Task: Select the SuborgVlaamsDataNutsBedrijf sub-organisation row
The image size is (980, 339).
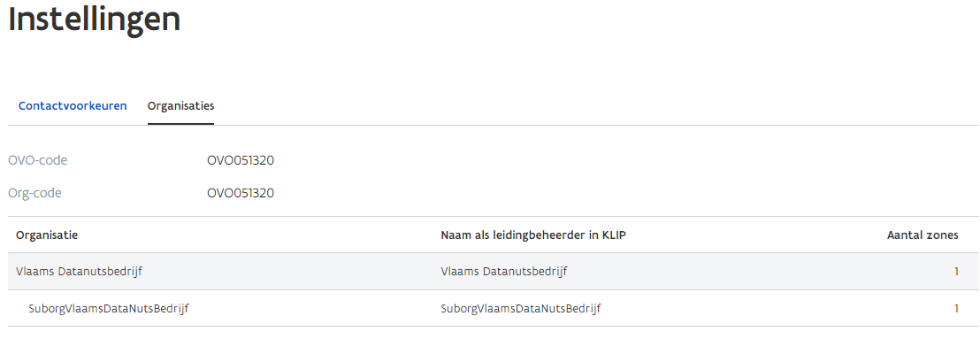Action: pos(494,308)
